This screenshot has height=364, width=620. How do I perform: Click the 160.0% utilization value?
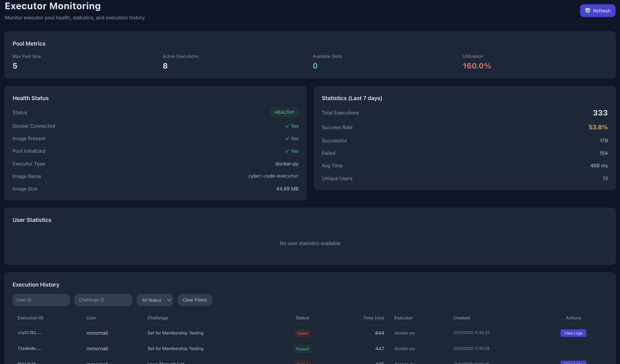pos(476,66)
